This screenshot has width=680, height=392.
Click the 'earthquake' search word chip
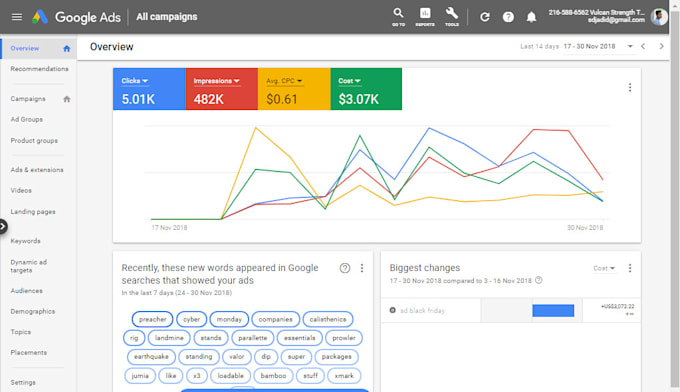[x=151, y=356]
